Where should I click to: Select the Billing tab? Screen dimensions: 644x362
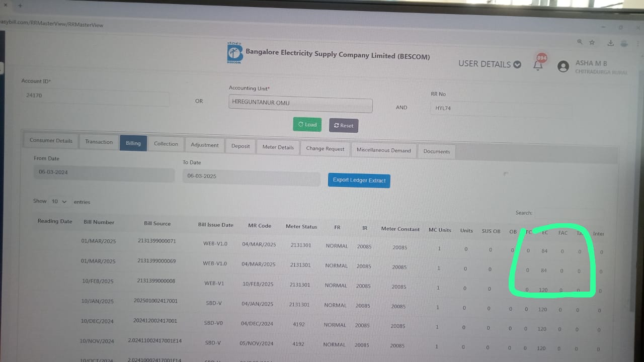133,143
